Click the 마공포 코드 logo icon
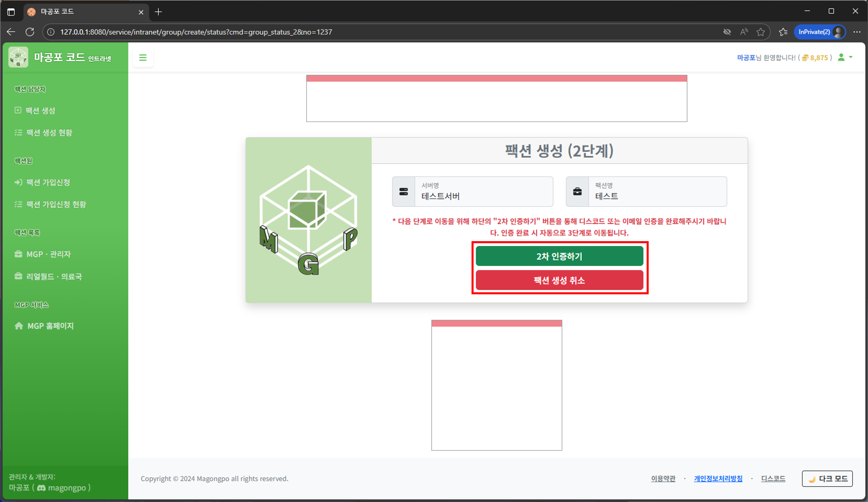Image resolution: width=868 pixels, height=502 pixels. pos(18,57)
